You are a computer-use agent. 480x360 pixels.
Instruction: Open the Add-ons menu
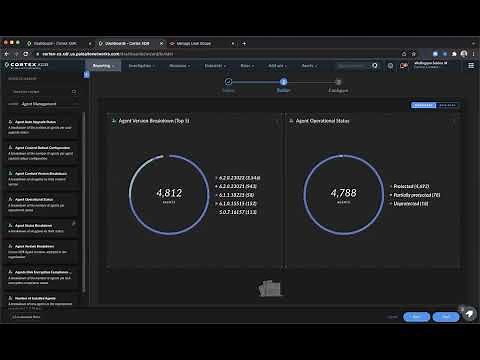click(277, 66)
